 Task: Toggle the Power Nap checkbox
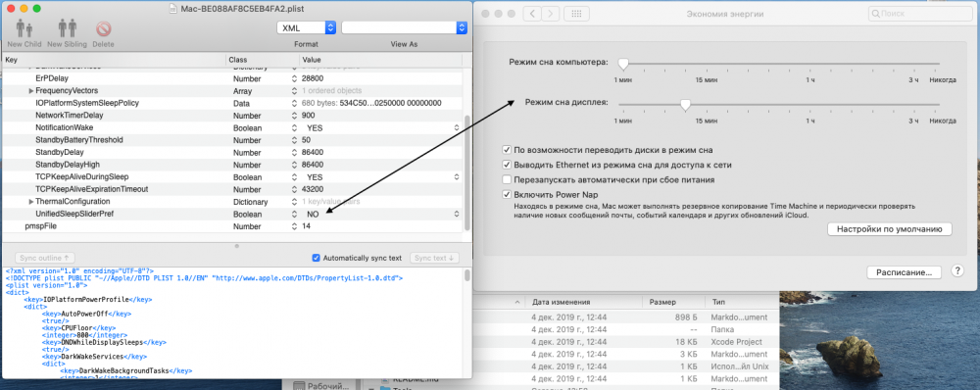(507, 195)
